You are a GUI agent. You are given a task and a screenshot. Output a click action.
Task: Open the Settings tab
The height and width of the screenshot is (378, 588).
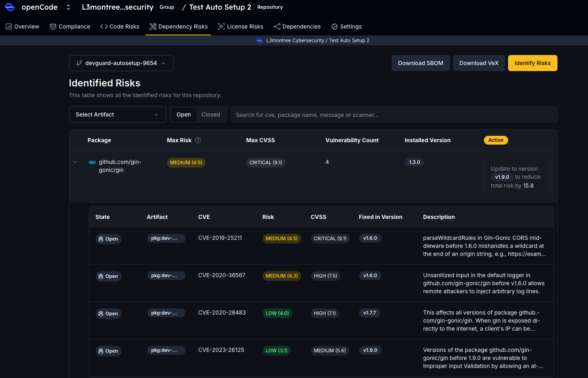[x=346, y=27]
